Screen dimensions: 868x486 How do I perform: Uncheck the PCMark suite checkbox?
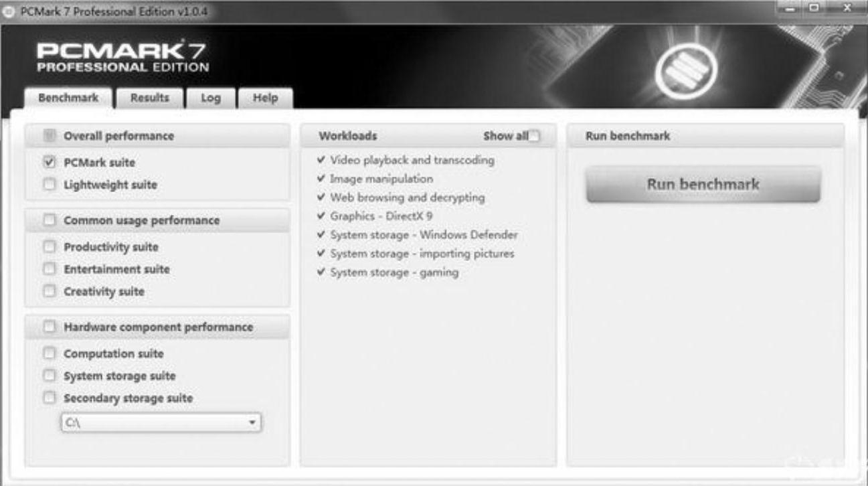coord(49,162)
